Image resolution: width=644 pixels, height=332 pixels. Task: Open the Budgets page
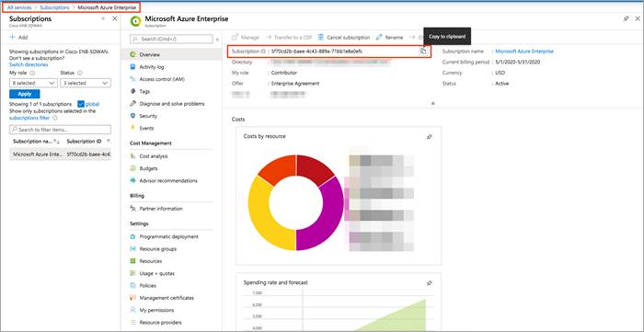[x=148, y=168]
